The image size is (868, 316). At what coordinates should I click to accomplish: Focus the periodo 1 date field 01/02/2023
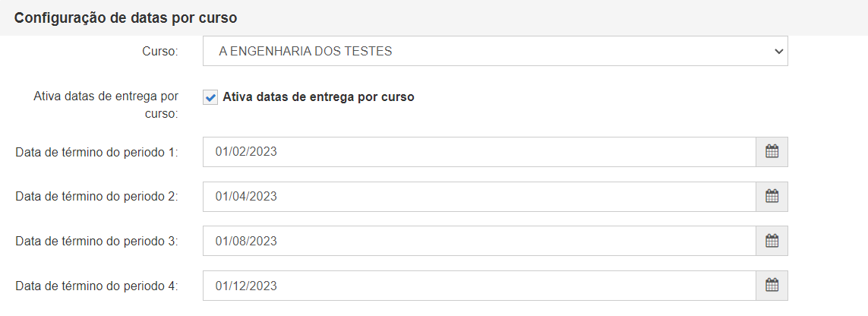pyautogui.click(x=479, y=152)
